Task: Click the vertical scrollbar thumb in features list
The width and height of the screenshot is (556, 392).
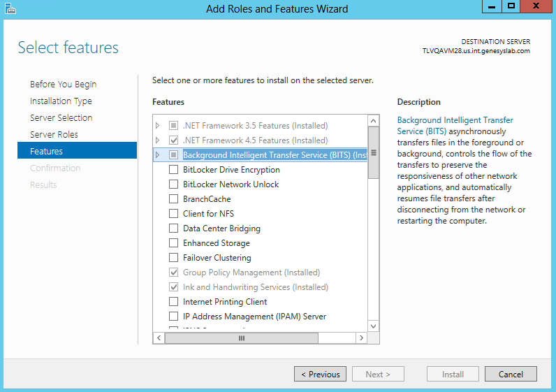Action: pos(373,152)
